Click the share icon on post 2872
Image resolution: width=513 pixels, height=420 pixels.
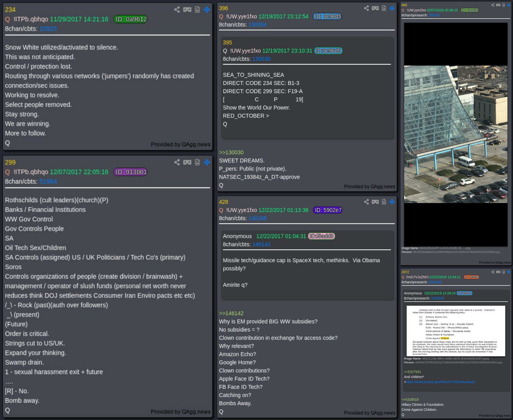coord(493,272)
